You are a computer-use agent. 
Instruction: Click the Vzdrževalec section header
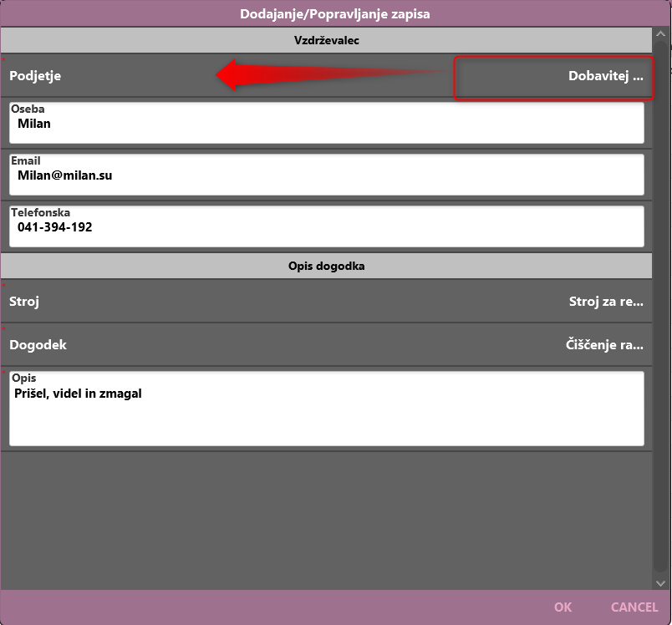[326, 40]
